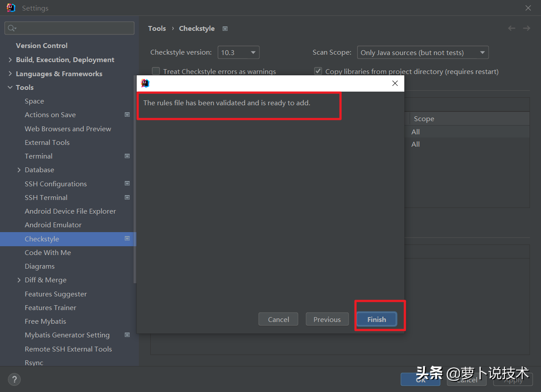Image resolution: width=541 pixels, height=392 pixels.
Task: Click the IntelliJ logo in Settings title bar
Action: tap(11, 8)
